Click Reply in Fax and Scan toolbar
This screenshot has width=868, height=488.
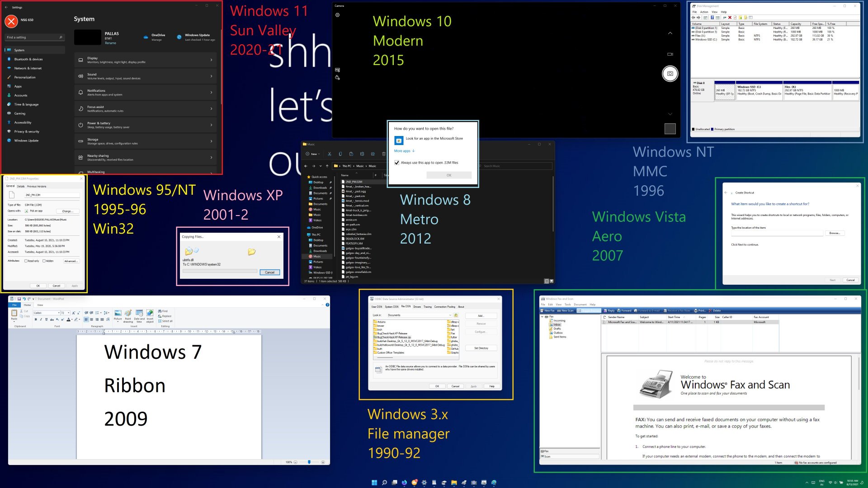point(609,311)
